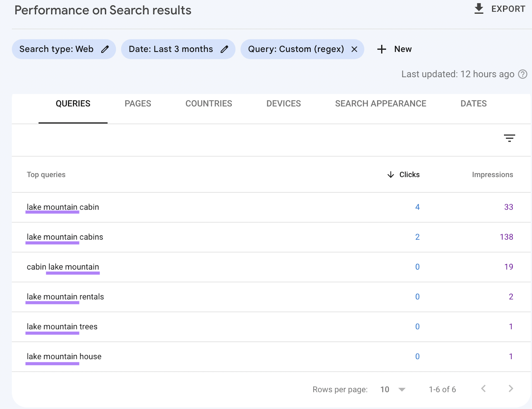This screenshot has height=409, width=532.
Task: Go to the next page arrow
Action: pyautogui.click(x=511, y=389)
